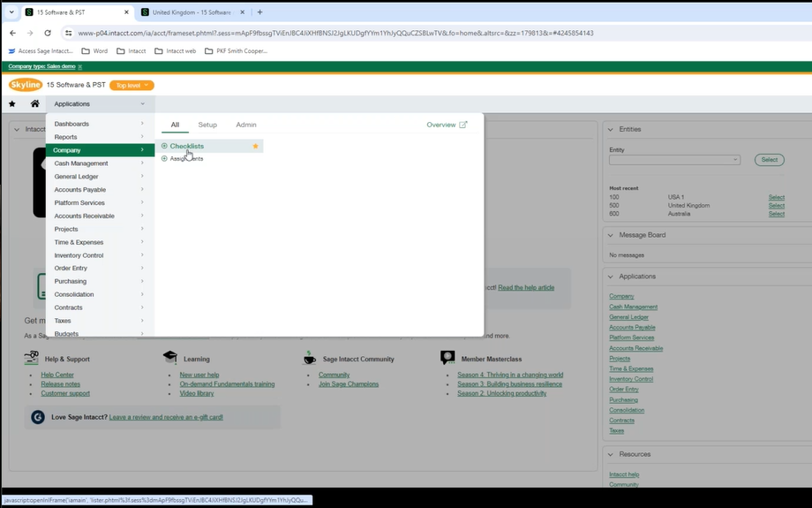This screenshot has width=812, height=508.
Task: Click the browser back arrow
Action: click(x=12, y=33)
